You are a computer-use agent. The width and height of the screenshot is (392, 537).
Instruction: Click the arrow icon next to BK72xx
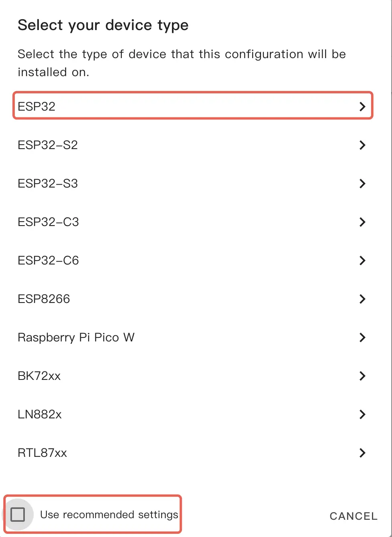click(x=362, y=376)
